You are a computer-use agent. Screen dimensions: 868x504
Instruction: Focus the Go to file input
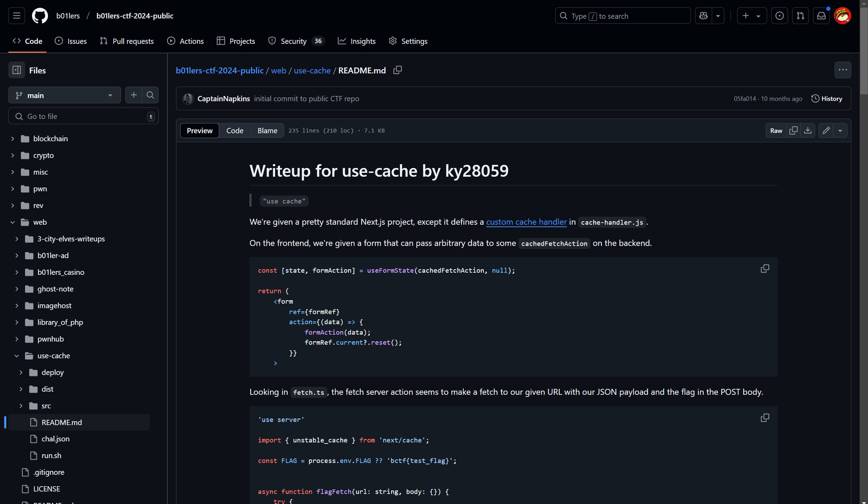pyautogui.click(x=83, y=116)
